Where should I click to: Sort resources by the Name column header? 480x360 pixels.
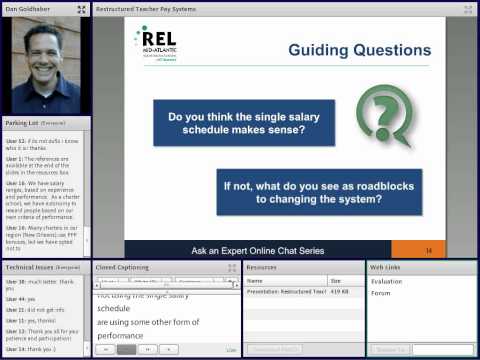pos(286,281)
